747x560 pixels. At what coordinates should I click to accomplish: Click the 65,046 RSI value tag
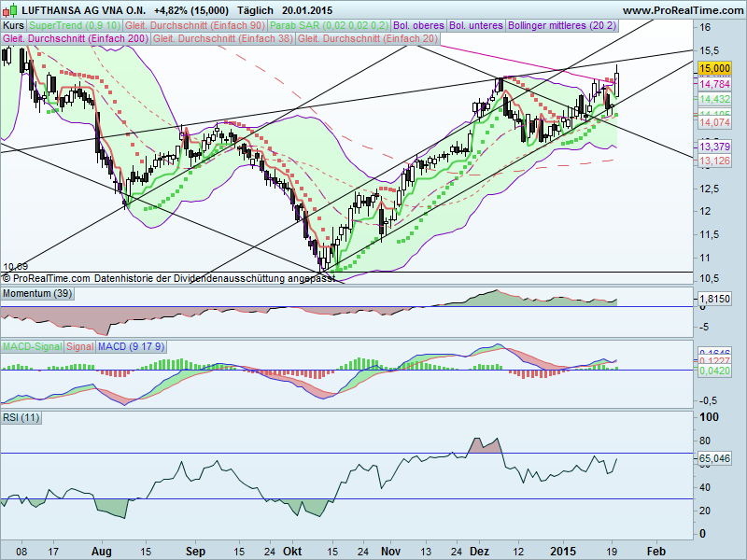click(x=714, y=458)
